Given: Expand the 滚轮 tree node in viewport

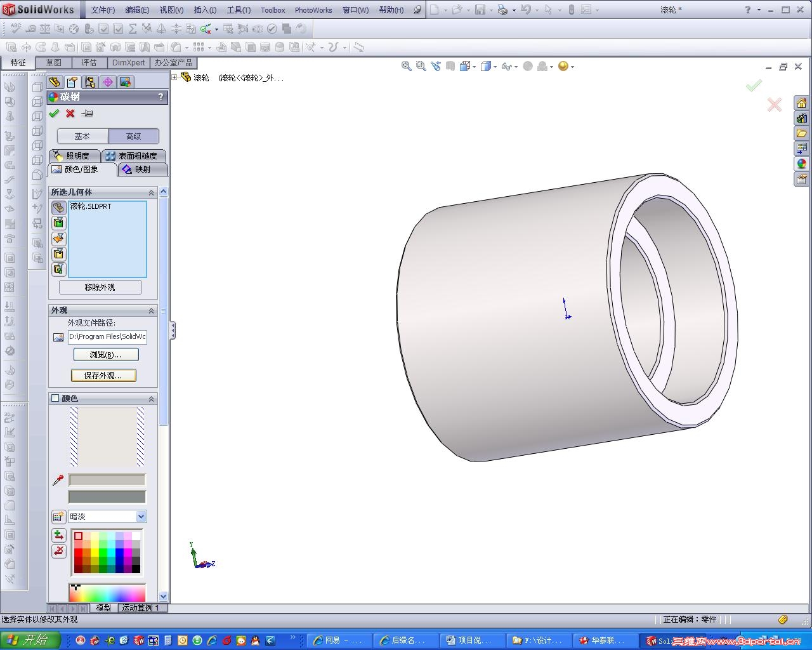Looking at the screenshot, I should [x=174, y=77].
